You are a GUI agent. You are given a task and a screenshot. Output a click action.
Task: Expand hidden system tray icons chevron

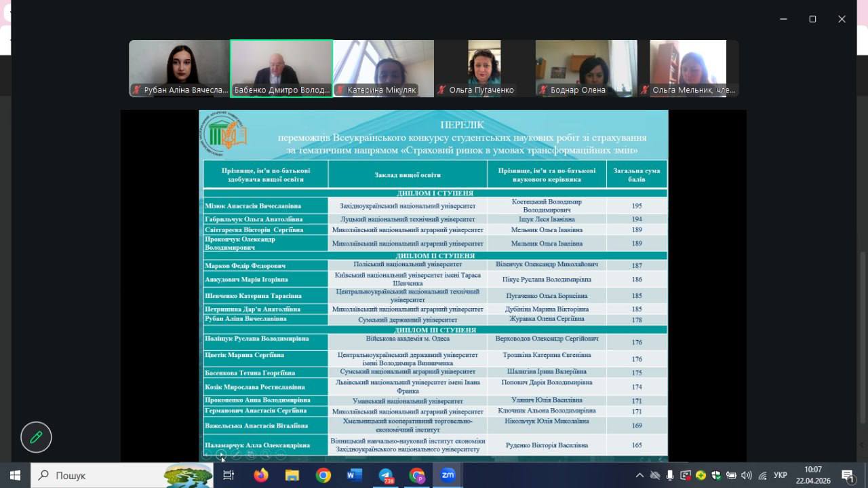point(639,475)
